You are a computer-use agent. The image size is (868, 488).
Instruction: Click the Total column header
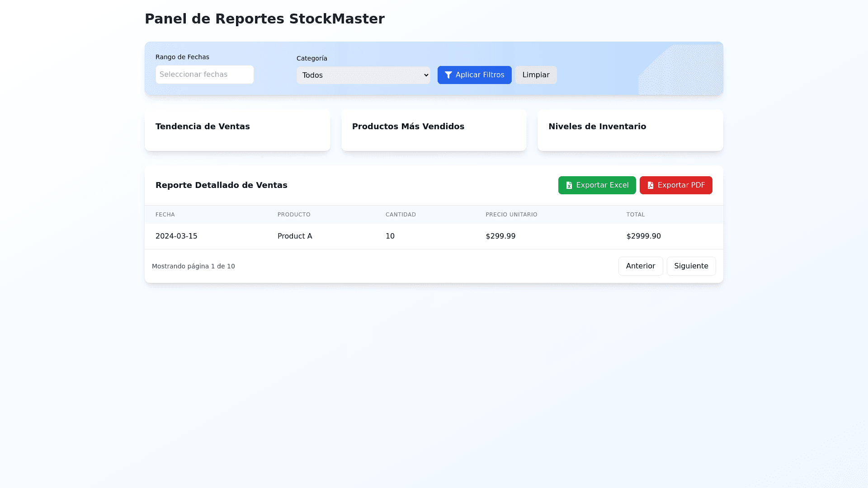pyautogui.click(x=635, y=215)
